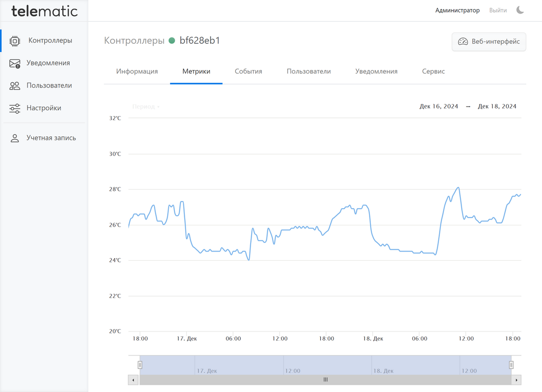Click the gauge icon on Веб-интерфейс button
542x392 pixels.
[463, 42]
